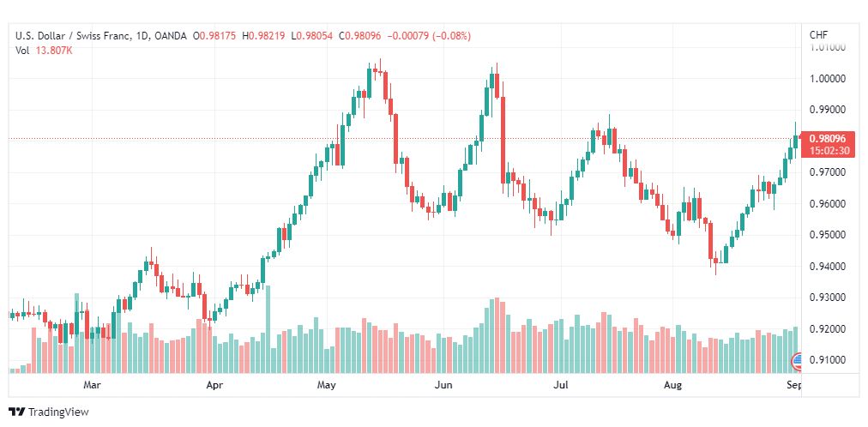The image size is (868, 427).
Task: Click the CHF currency label
Action: (818, 35)
